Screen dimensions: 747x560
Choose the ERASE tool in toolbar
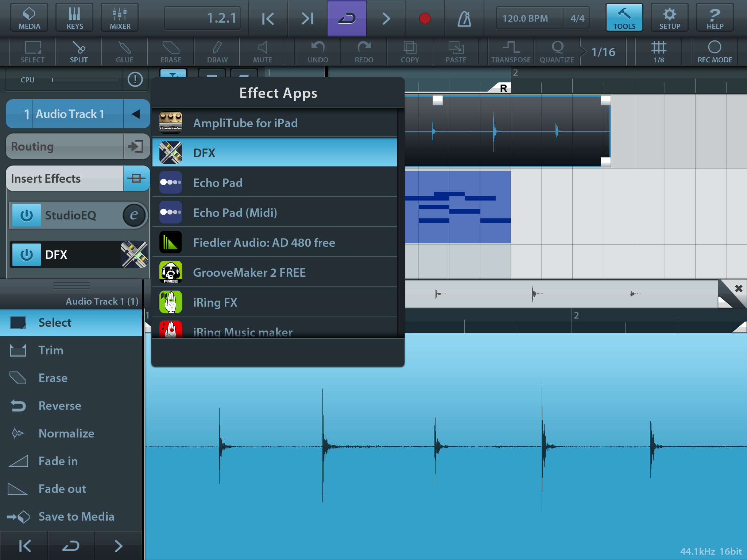(x=171, y=52)
